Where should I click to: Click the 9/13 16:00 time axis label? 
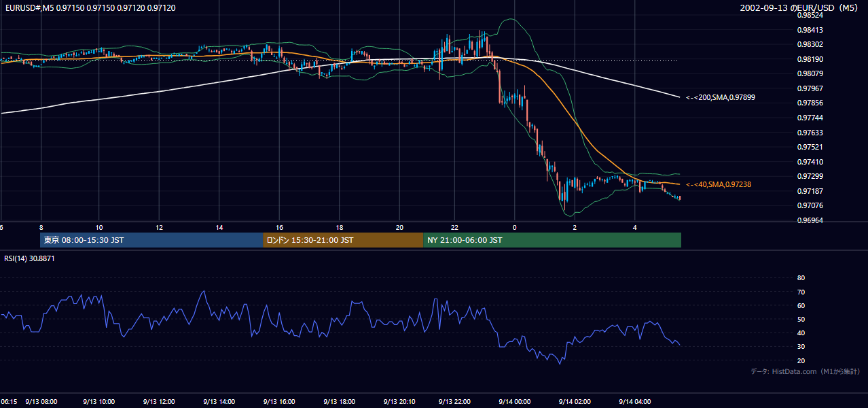click(x=279, y=402)
